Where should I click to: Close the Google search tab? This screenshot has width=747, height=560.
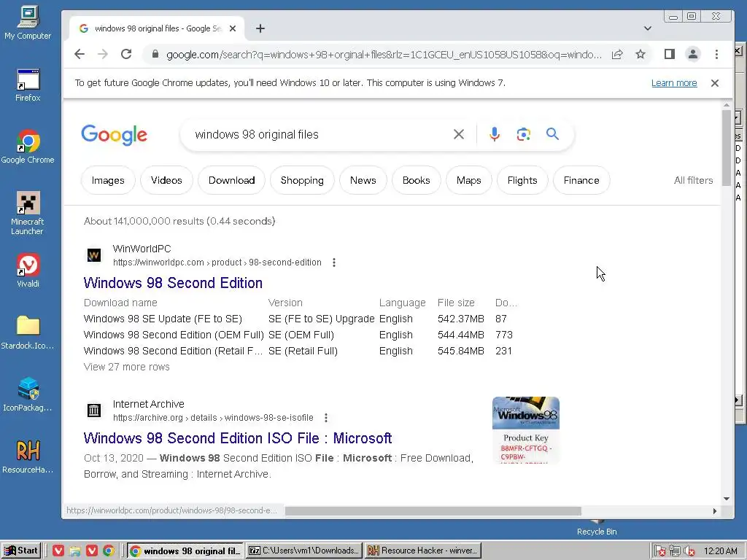(233, 28)
